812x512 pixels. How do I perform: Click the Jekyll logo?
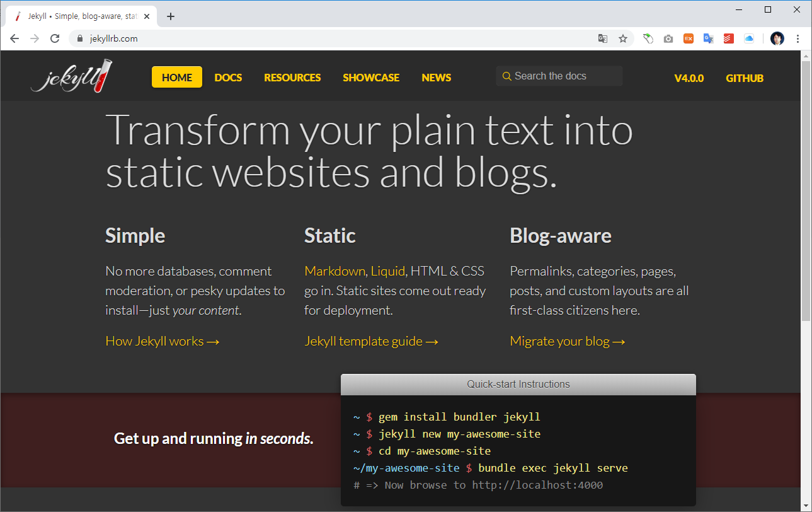72,77
